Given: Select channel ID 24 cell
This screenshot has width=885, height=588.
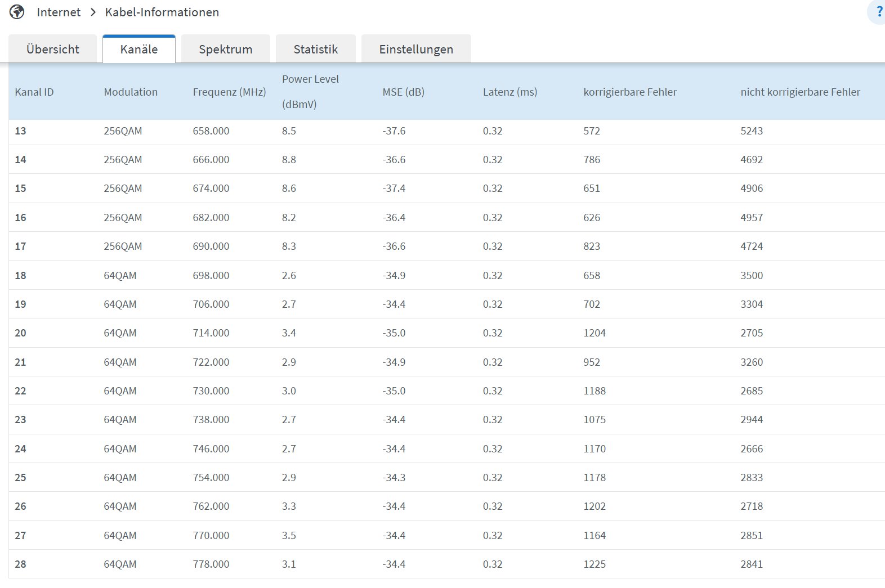Looking at the screenshot, I should [x=20, y=449].
